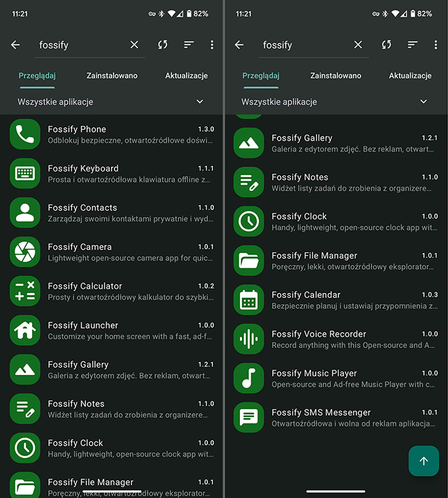This screenshot has width=448, height=498.
Task: Open Fossify Launcher app icon
Action: click(25, 330)
